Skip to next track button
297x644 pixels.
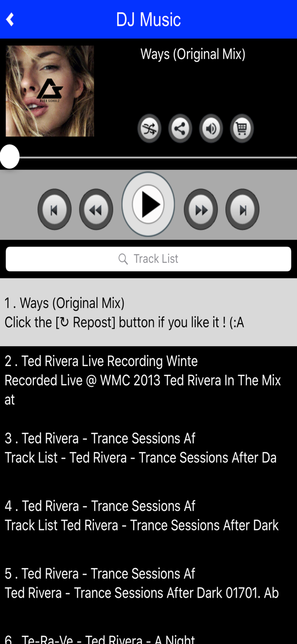(x=242, y=209)
